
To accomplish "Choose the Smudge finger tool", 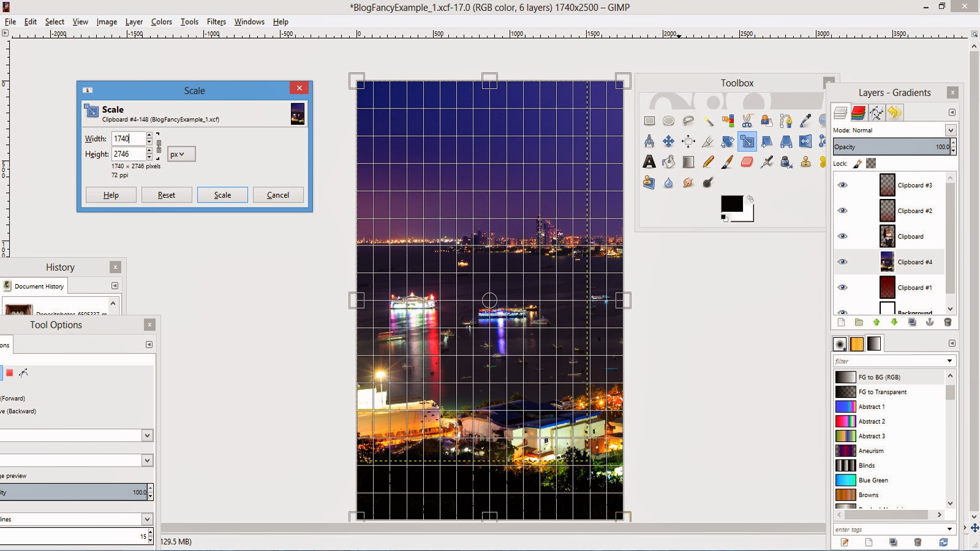I will click(688, 182).
